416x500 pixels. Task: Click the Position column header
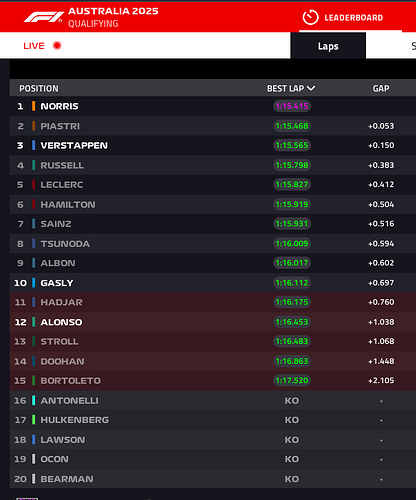pyautogui.click(x=39, y=88)
